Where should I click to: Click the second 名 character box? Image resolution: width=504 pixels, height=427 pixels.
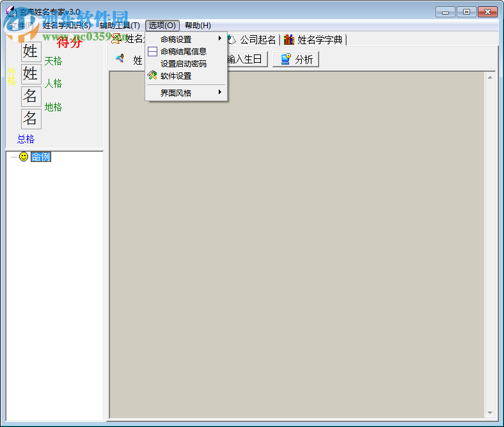pyautogui.click(x=31, y=118)
